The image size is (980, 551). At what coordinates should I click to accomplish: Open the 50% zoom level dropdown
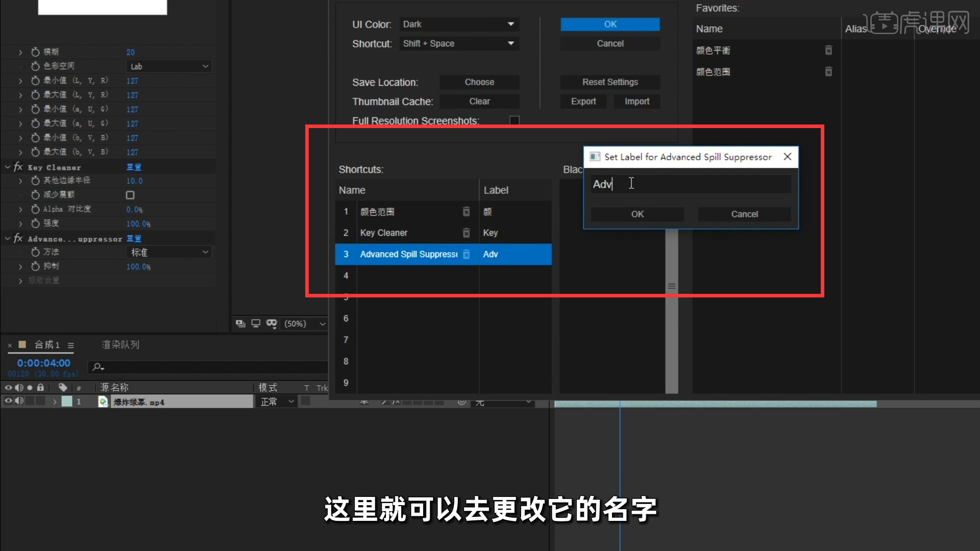click(304, 323)
